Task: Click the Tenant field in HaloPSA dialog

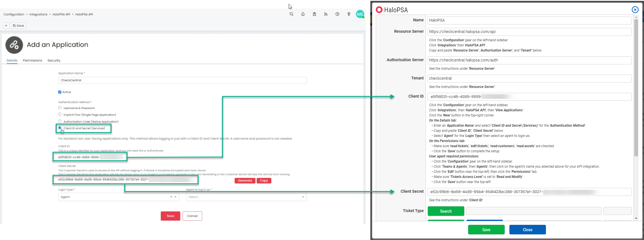Action: 529,78
